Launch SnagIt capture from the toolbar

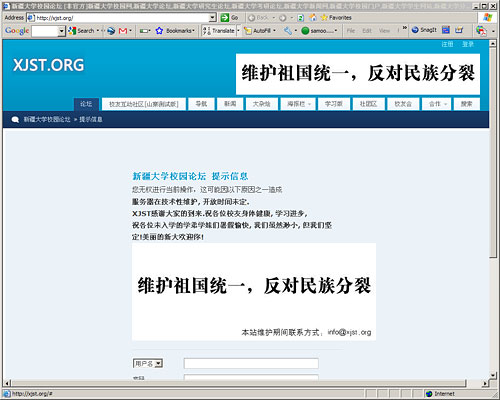424,30
